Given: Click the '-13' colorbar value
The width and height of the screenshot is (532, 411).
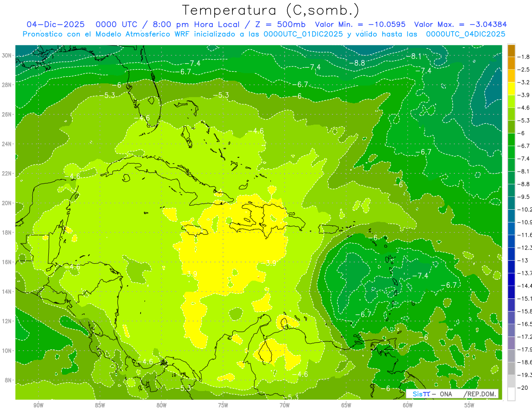Looking at the screenshot, I should [x=523, y=260].
